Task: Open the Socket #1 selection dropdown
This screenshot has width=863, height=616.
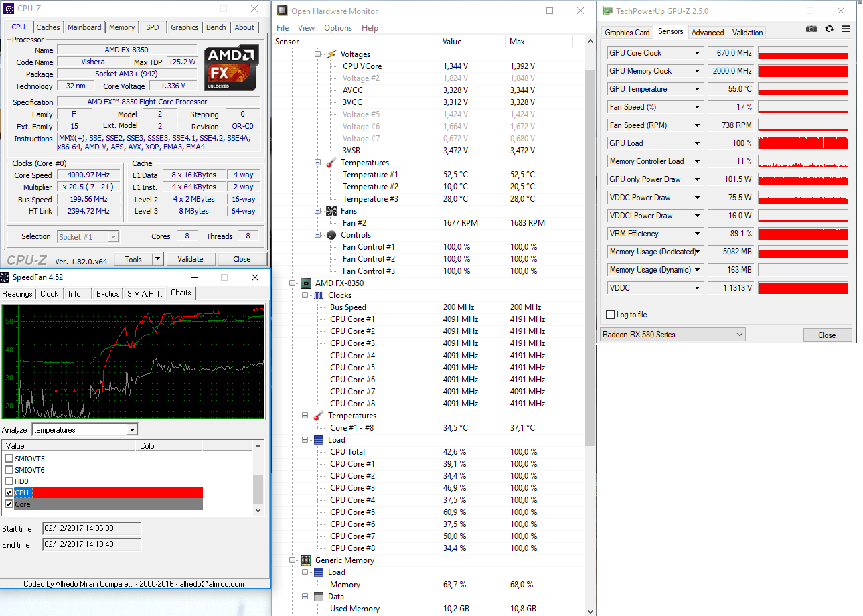Action: pyautogui.click(x=114, y=236)
